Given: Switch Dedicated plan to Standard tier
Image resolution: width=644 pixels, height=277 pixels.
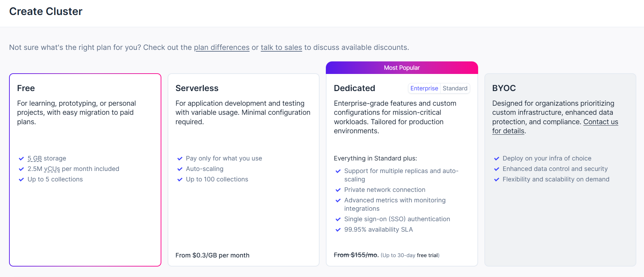Looking at the screenshot, I should tap(455, 89).
